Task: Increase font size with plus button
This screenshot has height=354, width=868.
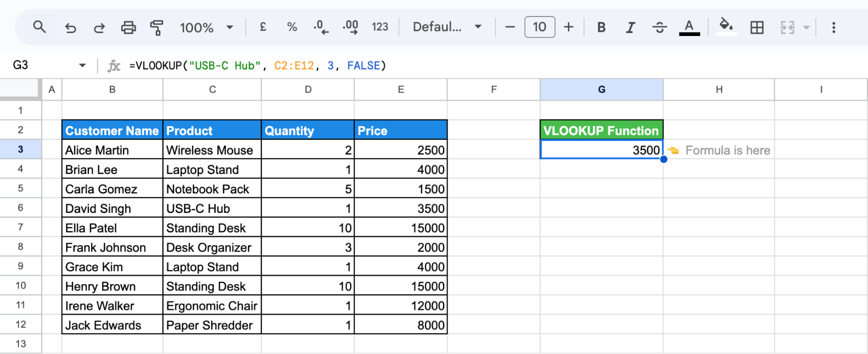Action: pyautogui.click(x=568, y=27)
